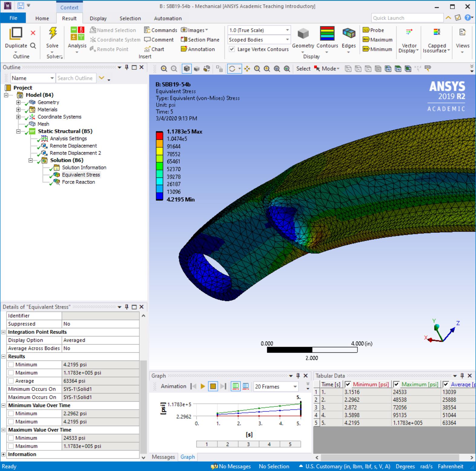
Task: Insert a Commands object
Action: point(160,30)
